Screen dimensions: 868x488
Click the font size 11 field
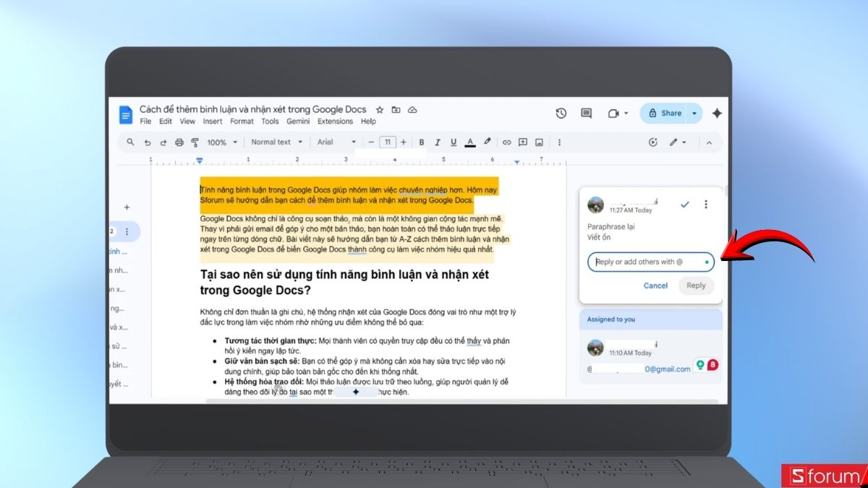coord(387,142)
